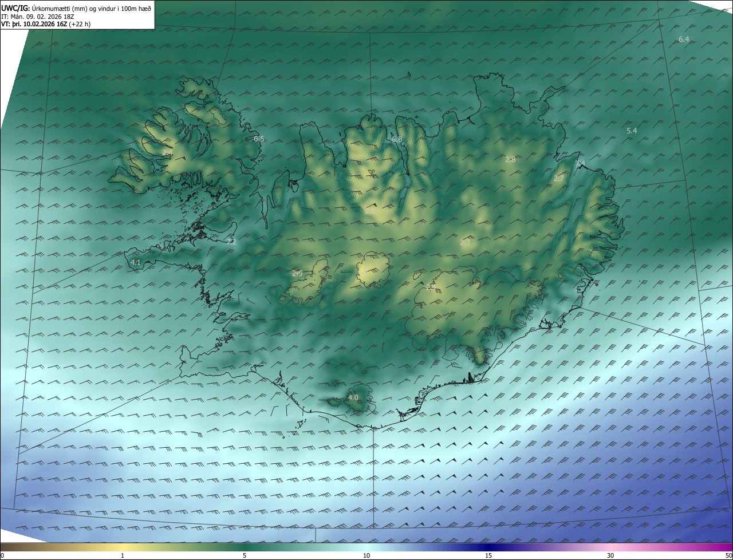
Task: Click the 2.8 value label on the map
Action: [x=510, y=159]
